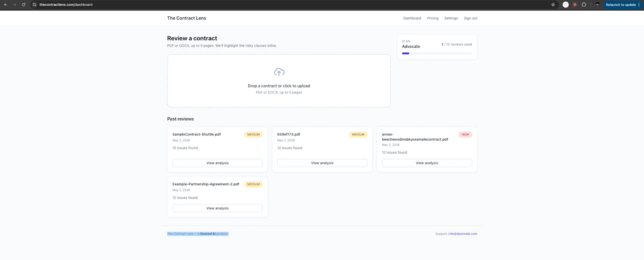View analysis for annex-beechwood sample contract
The width and height of the screenshot is (644, 260).
pyautogui.click(x=427, y=163)
